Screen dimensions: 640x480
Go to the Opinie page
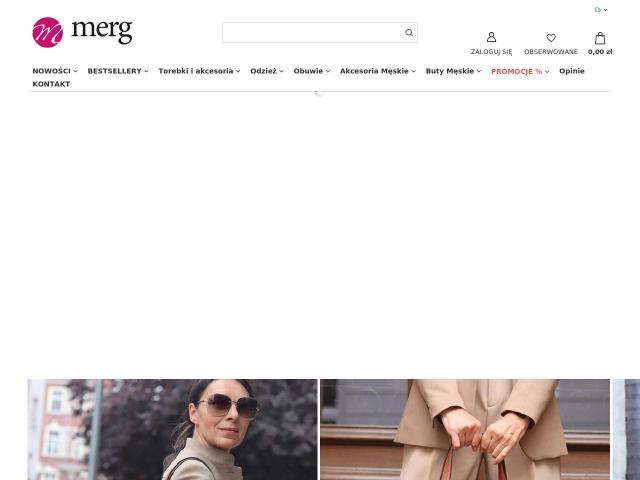click(571, 71)
